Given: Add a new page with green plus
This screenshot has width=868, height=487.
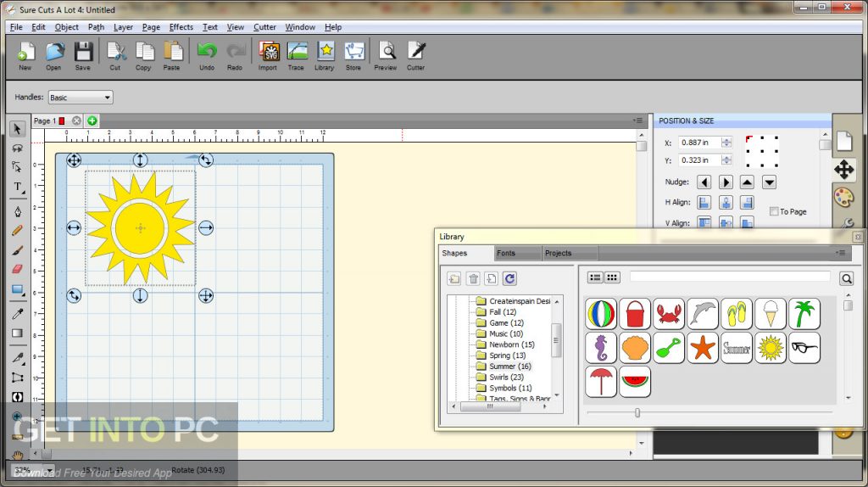Looking at the screenshot, I should click(92, 121).
